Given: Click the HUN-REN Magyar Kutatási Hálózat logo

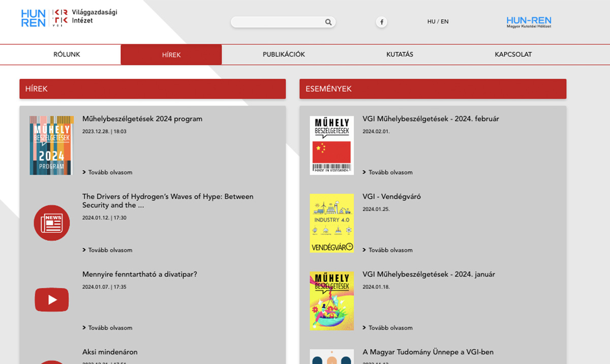Looking at the screenshot, I should point(529,22).
